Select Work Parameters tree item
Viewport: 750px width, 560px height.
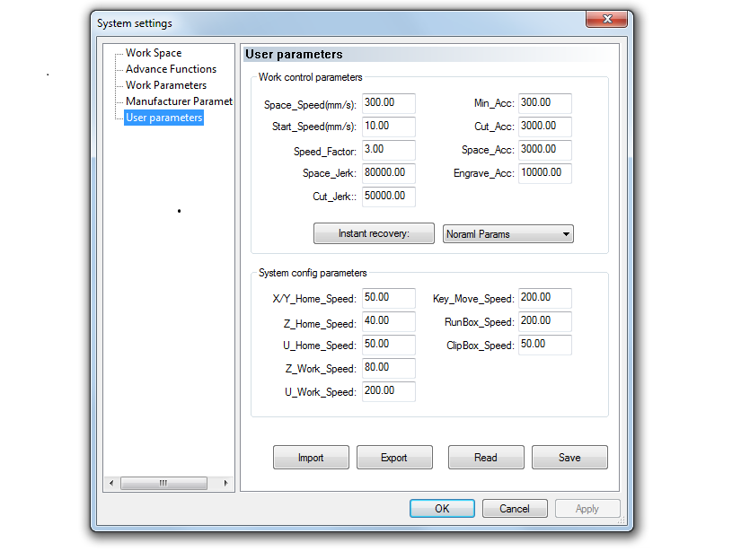point(166,85)
